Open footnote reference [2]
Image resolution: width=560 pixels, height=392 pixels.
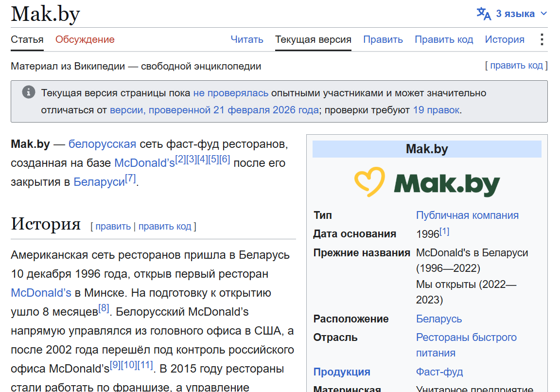pos(180,159)
